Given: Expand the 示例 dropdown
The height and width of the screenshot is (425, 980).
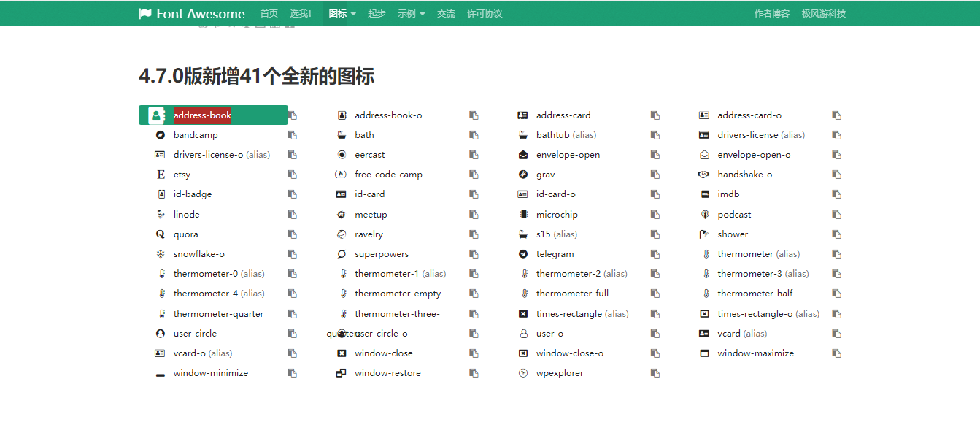Looking at the screenshot, I should pos(411,13).
